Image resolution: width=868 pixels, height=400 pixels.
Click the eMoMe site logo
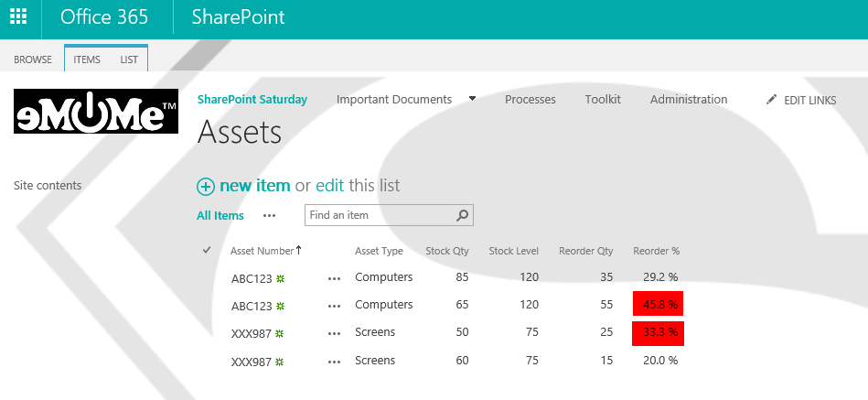pyautogui.click(x=96, y=111)
